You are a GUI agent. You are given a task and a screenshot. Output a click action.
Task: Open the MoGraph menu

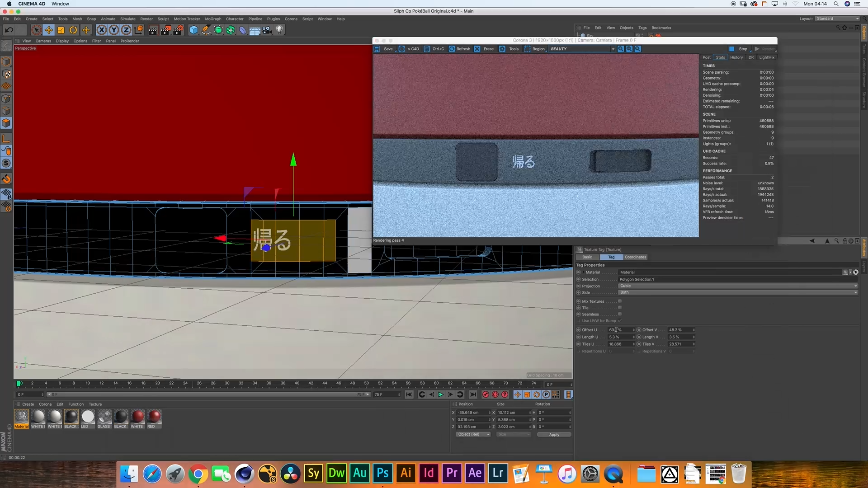click(213, 19)
